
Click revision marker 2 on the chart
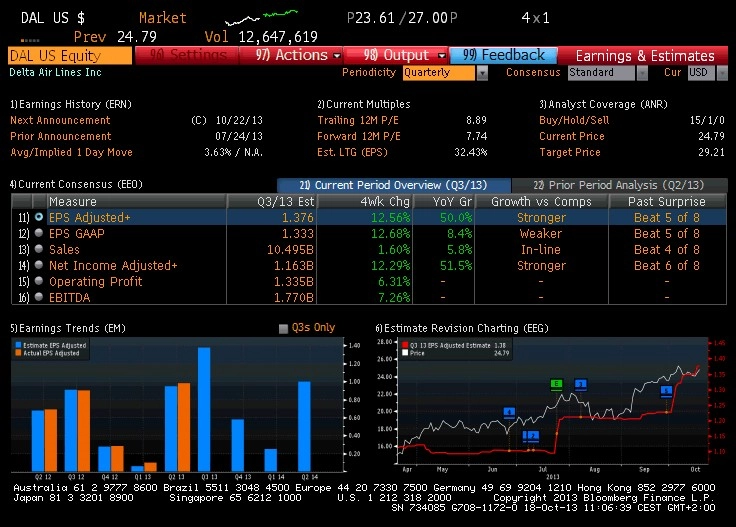(534, 436)
